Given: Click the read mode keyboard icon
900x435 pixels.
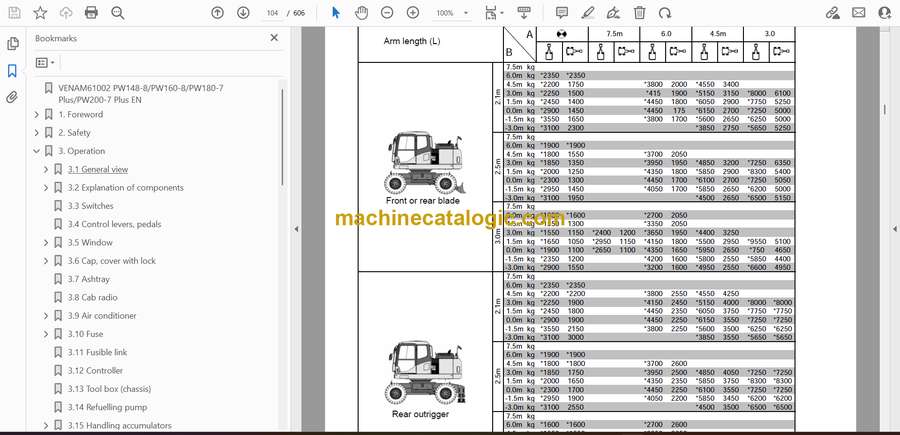Looking at the screenshot, I should pyautogui.click(x=523, y=13).
